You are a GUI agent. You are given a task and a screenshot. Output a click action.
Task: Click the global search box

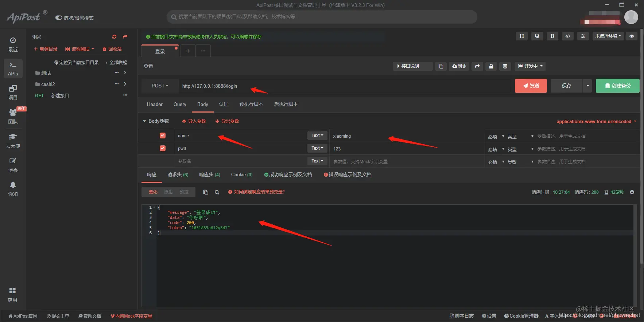pos(322,17)
